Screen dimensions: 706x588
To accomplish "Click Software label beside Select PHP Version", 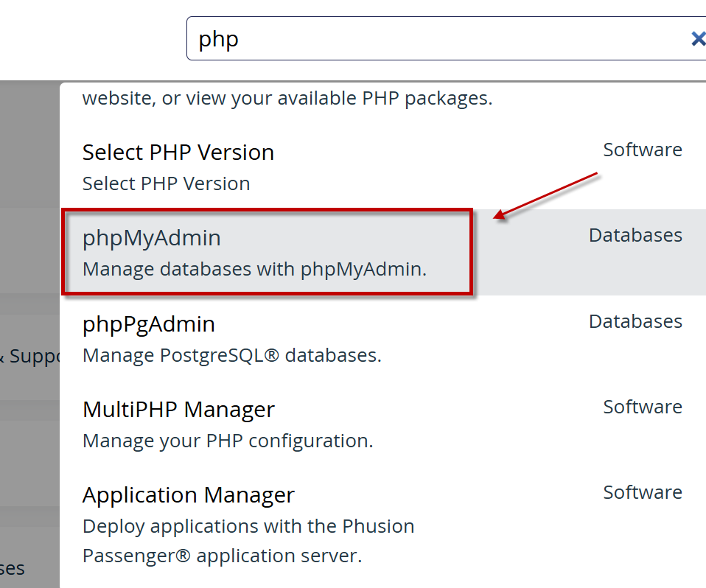I will pyautogui.click(x=642, y=150).
